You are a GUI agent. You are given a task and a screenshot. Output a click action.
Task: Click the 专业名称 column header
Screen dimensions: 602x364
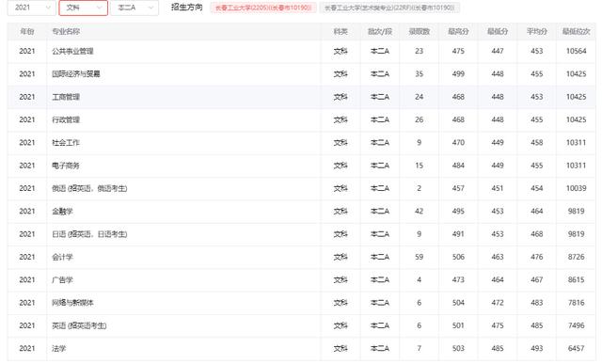[66, 31]
